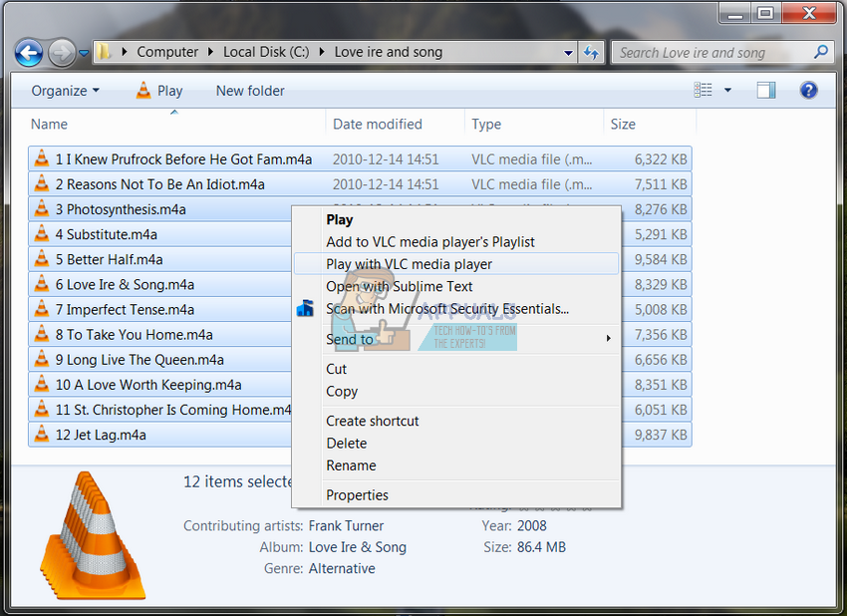Viewport: 847px width, 616px height.
Task: Open Help with the question mark icon
Action: (808, 90)
